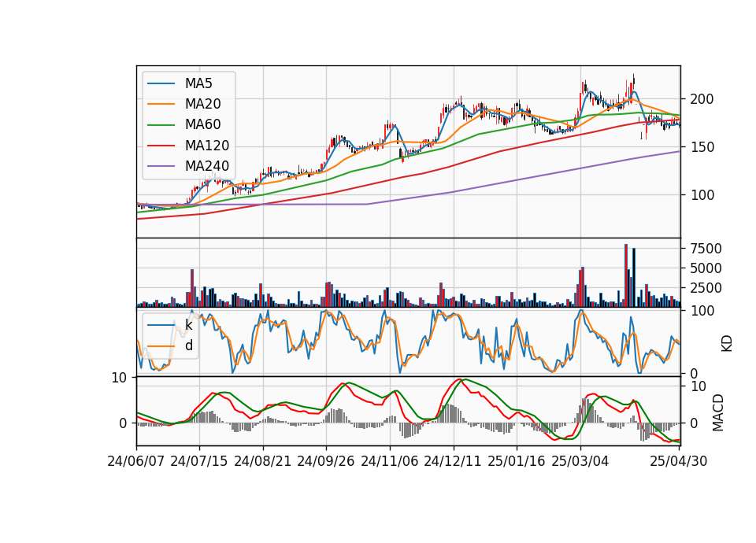Click the 0 tick on MACD left axis

pyautogui.click(x=123, y=423)
